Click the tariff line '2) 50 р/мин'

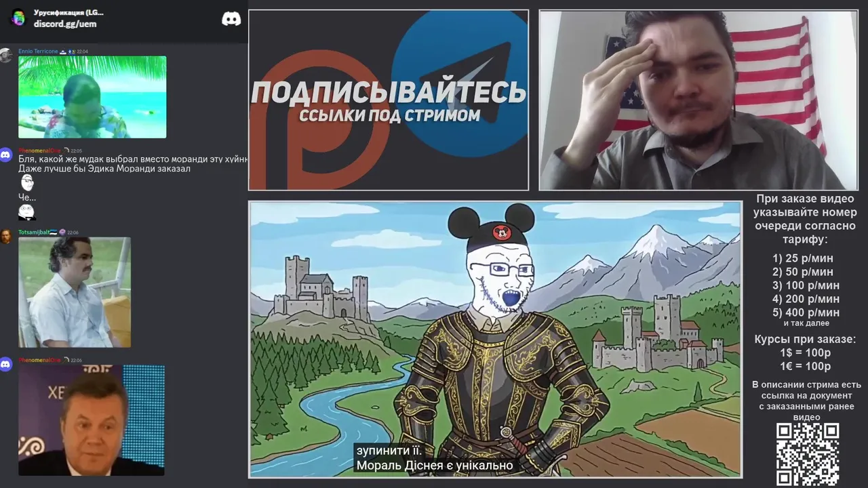[803, 272]
